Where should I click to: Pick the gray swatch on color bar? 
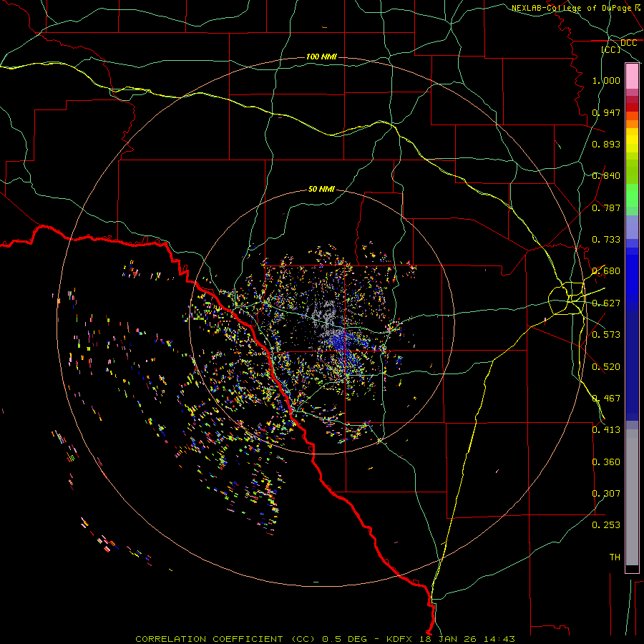point(632,497)
